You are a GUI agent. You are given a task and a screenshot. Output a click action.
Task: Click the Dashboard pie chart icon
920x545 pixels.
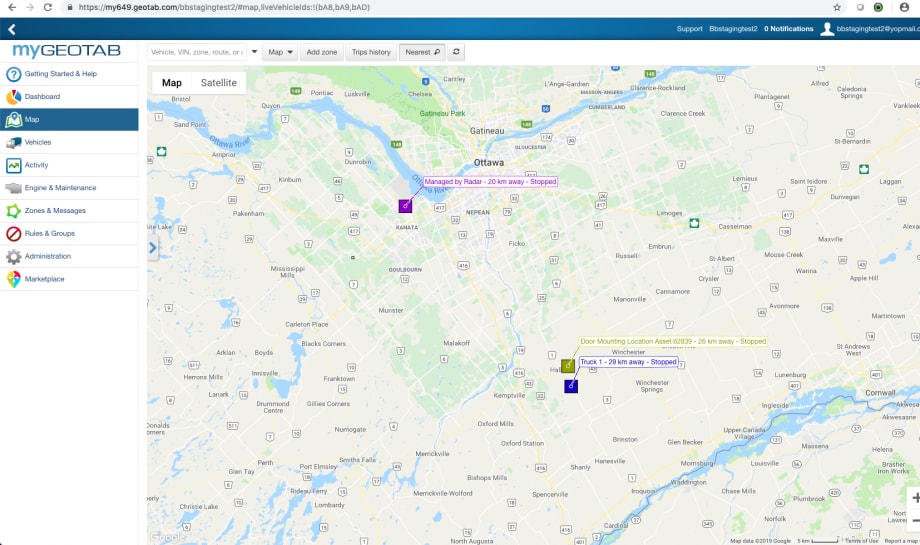pyautogui.click(x=13, y=97)
